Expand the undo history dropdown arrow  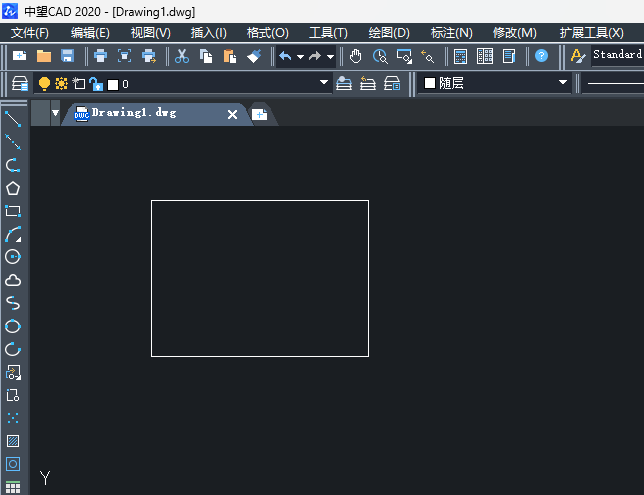(x=300, y=57)
